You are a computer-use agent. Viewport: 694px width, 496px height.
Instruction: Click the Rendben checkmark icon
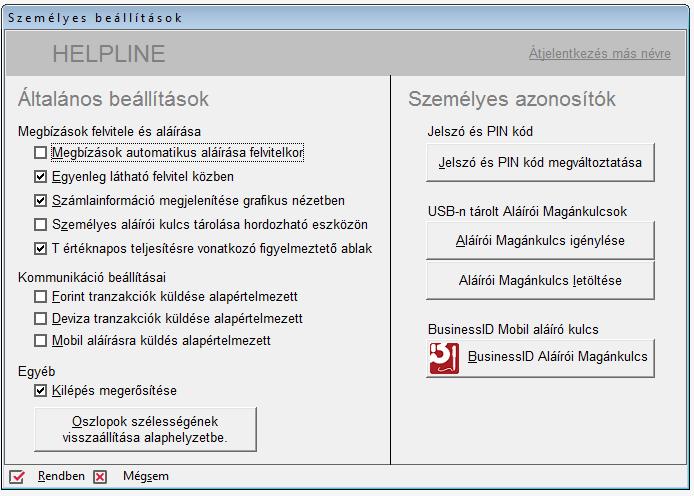click(x=17, y=477)
